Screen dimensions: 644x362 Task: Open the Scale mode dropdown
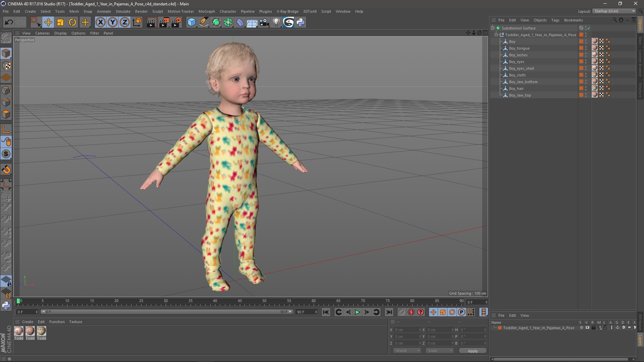439,351
